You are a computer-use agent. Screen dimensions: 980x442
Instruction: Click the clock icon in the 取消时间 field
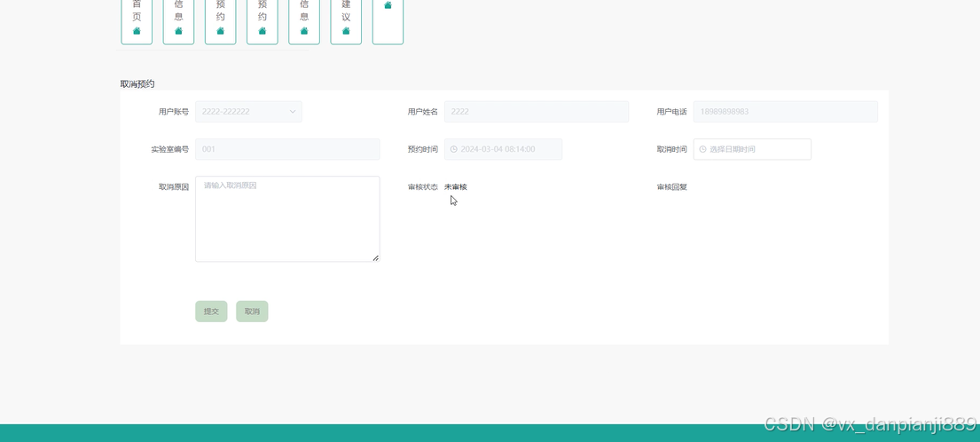click(x=702, y=149)
